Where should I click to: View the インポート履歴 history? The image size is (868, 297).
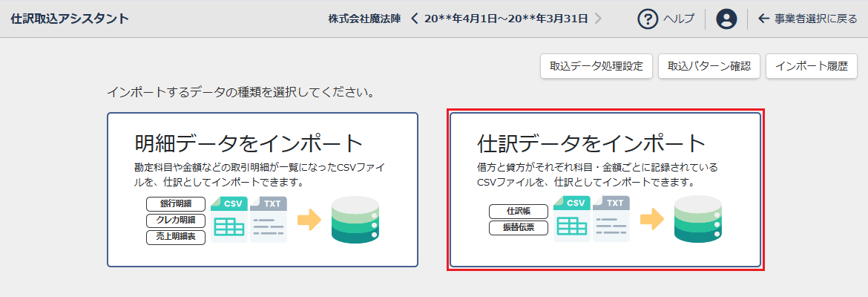pyautogui.click(x=811, y=65)
